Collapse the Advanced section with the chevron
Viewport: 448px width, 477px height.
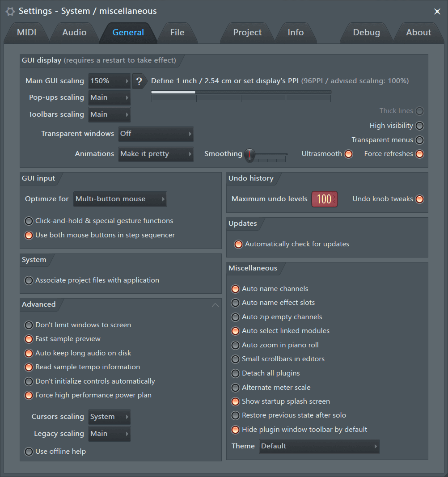coord(215,305)
